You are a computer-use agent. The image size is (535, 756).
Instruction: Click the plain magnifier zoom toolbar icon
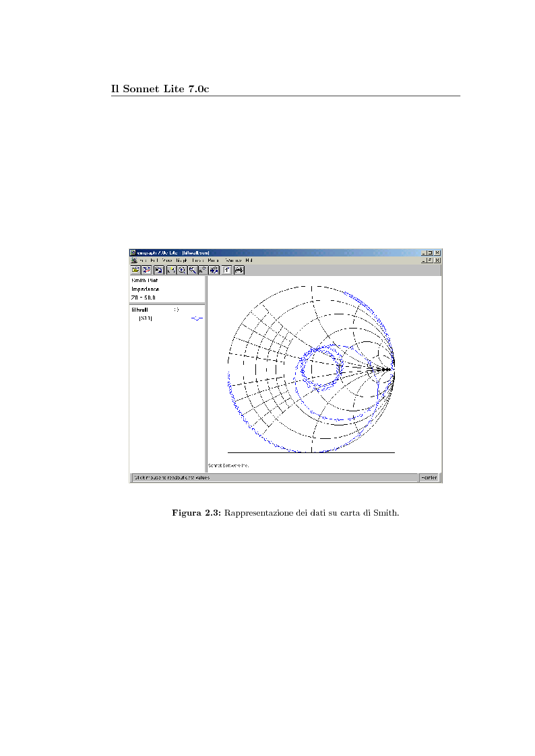coord(193,270)
